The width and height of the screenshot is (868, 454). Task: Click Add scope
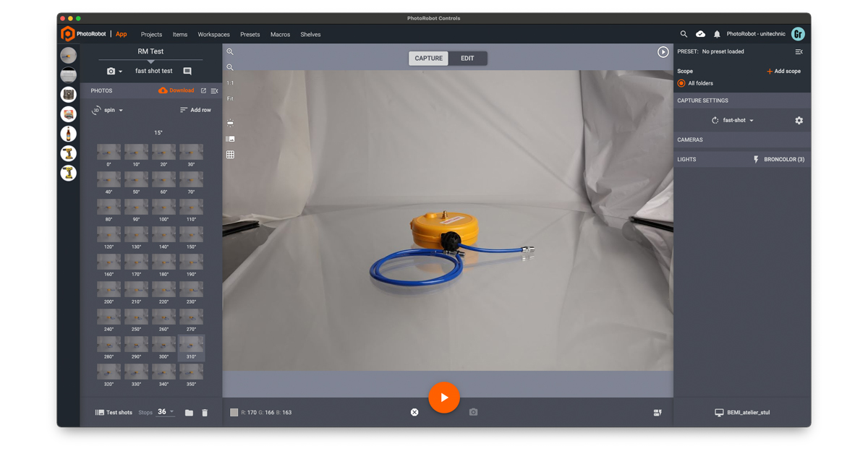[783, 72]
